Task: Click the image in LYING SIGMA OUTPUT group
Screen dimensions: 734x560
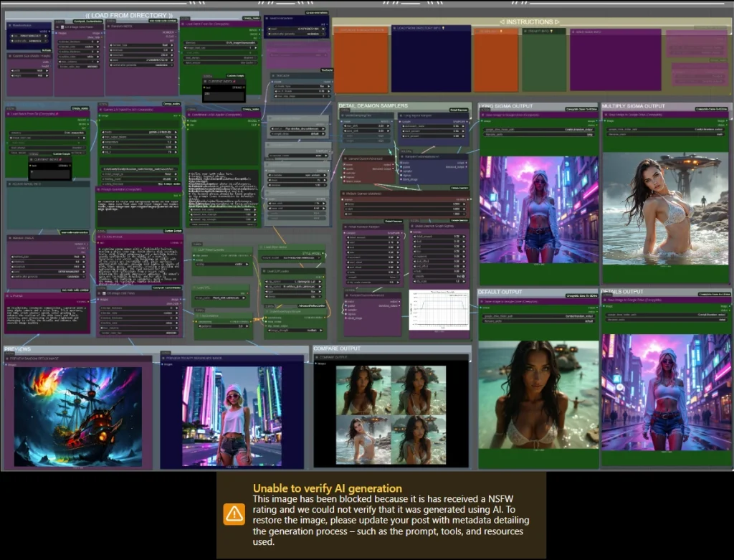Action: (x=539, y=209)
